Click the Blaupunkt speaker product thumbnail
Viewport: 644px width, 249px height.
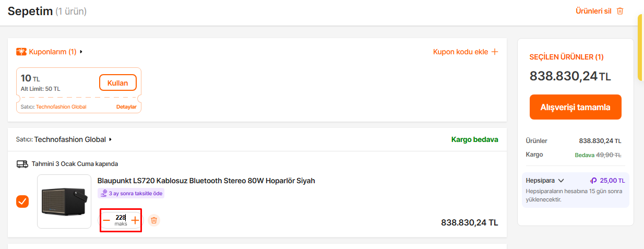(65, 201)
